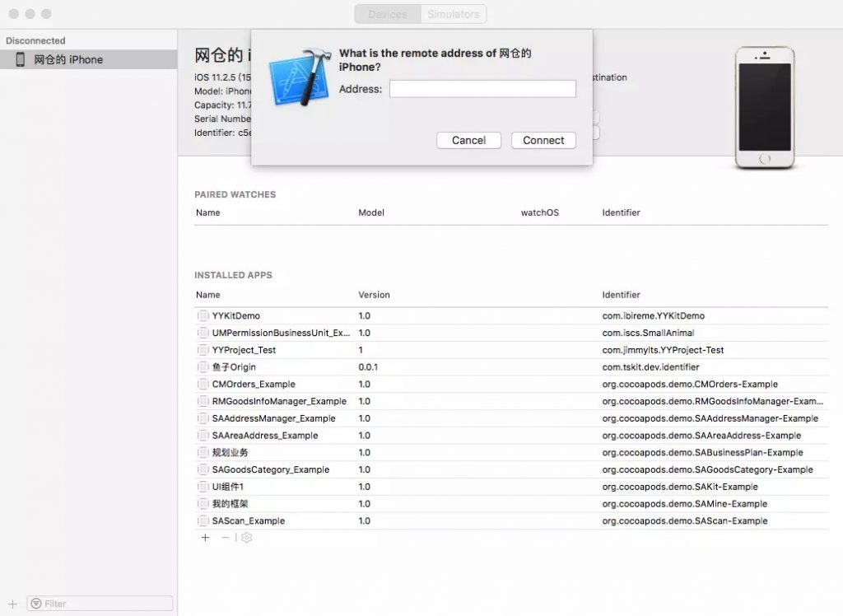The image size is (843, 616).
Task: Open the gear actions menu under Installed Apps
Action: coord(247,538)
